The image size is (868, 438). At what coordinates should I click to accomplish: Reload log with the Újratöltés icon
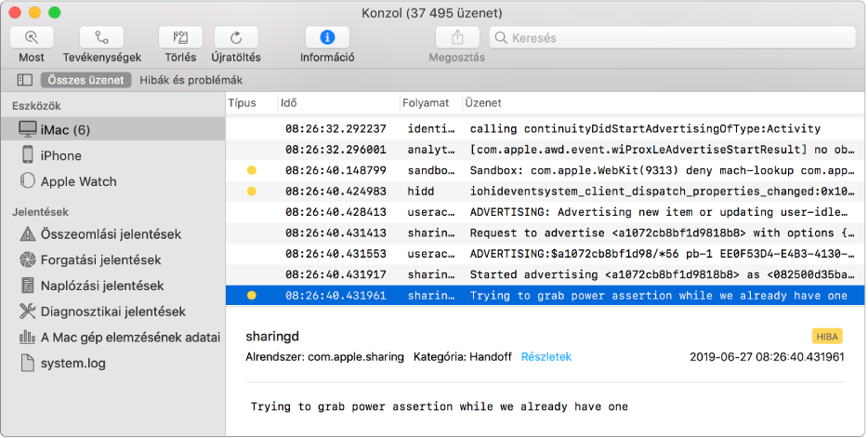tap(236, 37)
